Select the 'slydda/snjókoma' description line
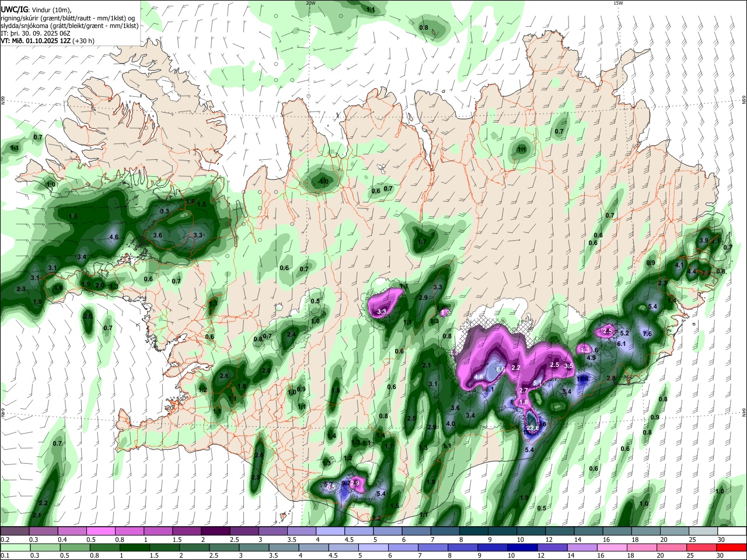 [69, 26]
